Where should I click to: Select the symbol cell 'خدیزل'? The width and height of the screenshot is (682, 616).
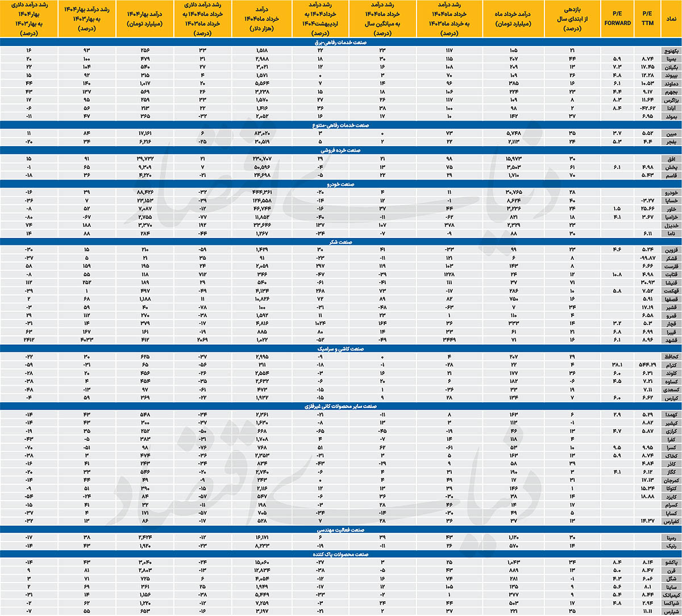(x=671, y=226)
